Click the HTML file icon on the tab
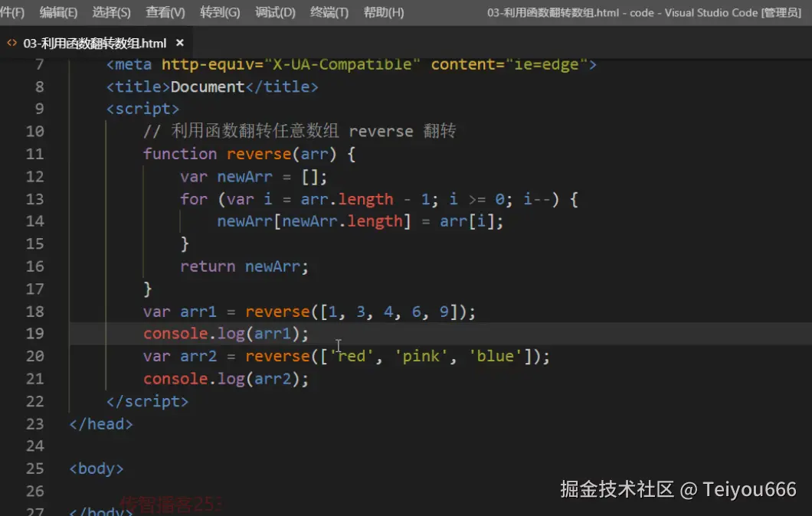The width and height of the screenshot is (812, 516). coord(12,43)
